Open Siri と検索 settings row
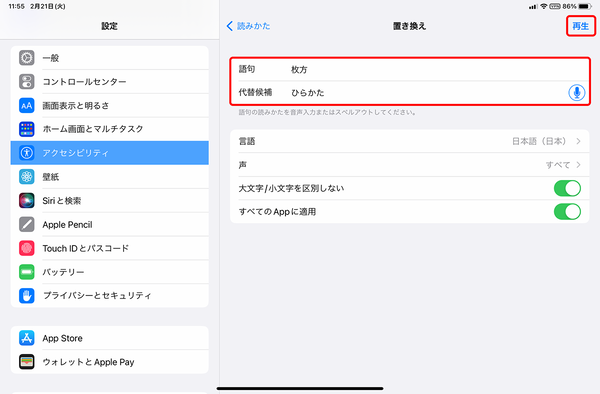The height and width of the screenshot is (394, 600). (109, 200)
